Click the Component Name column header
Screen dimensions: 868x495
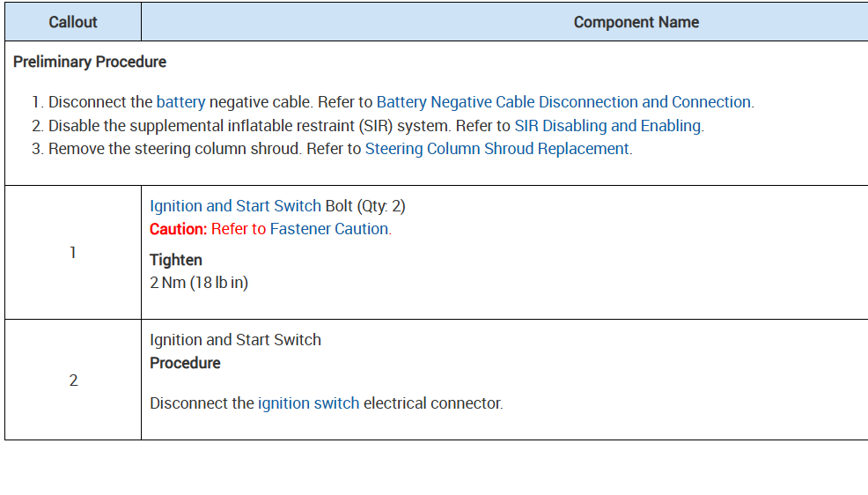point(636,22)
